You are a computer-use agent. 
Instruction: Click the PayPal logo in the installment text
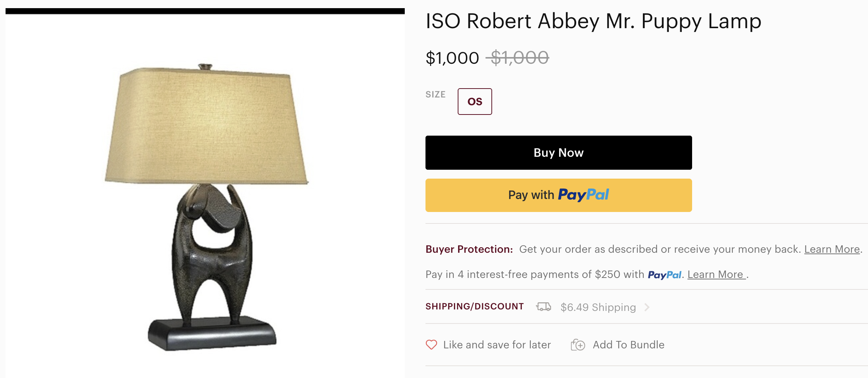[x=664, y=275]
